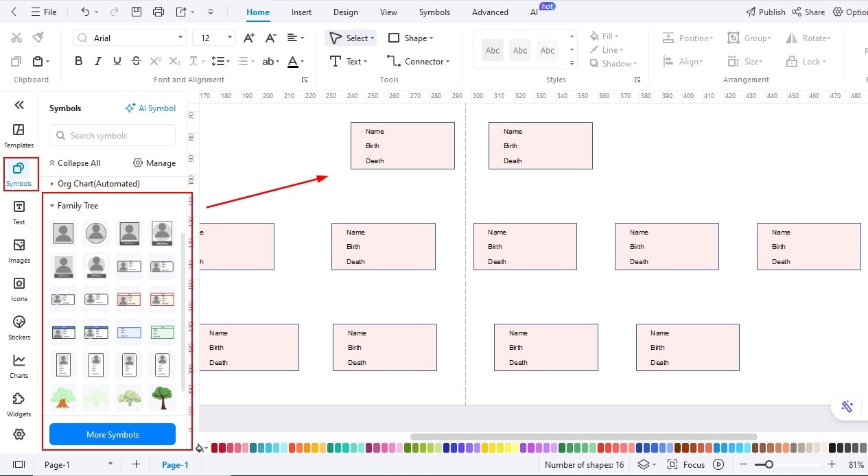
Task: Increase font size with A+ icon
Action: click(249, 38)
